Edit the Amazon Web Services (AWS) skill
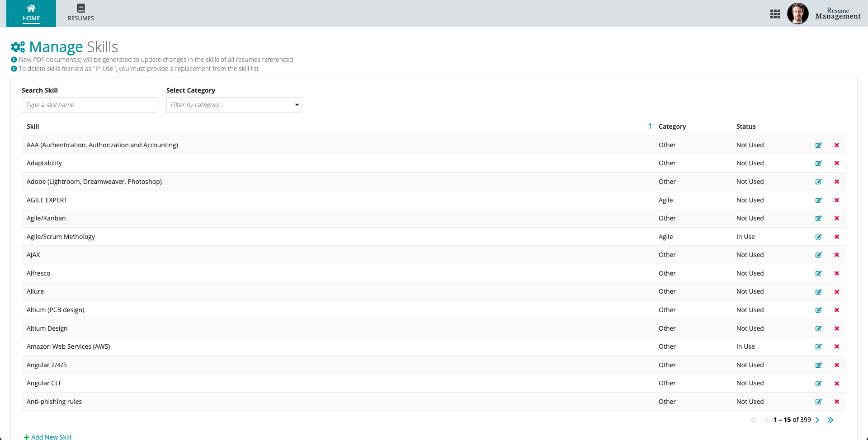The image size is (868, 440). [818, 346]
